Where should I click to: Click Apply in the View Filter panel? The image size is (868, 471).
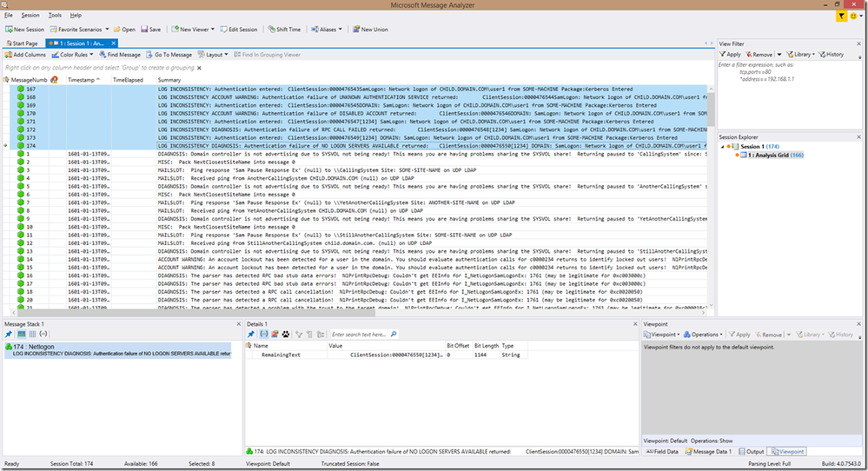(730, 54)
